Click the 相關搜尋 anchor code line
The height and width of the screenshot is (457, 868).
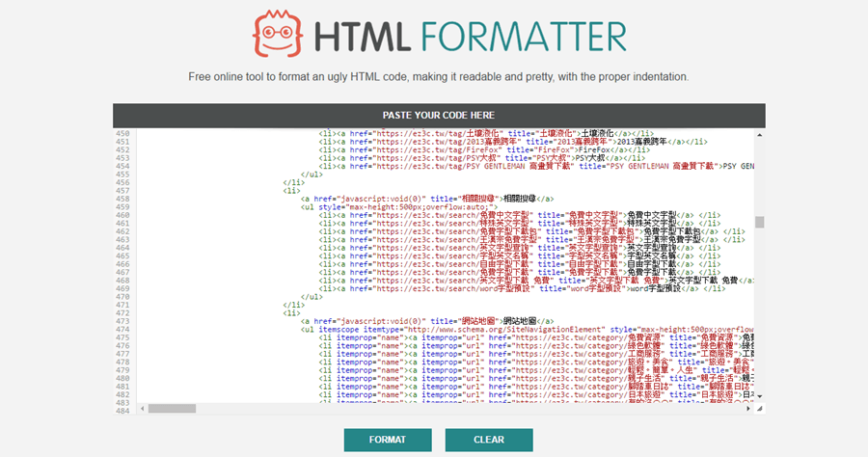427,199
